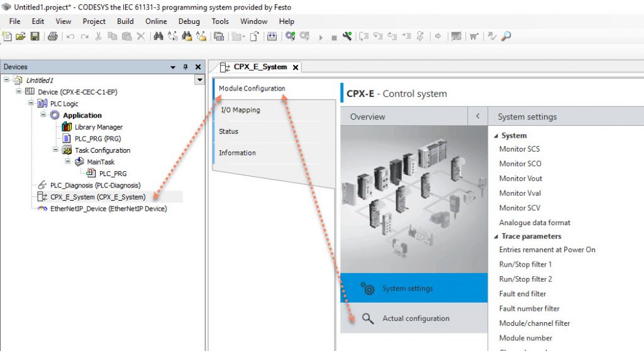Select Monitor SCS setting

519,149
